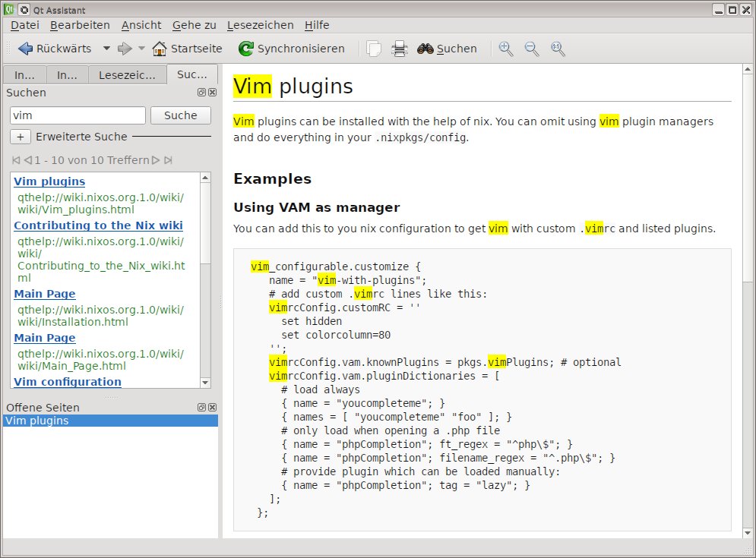Click the binoculars Suchen toolbar button
This screenshot has height=558, width=756.
click(x=447, y=49)
